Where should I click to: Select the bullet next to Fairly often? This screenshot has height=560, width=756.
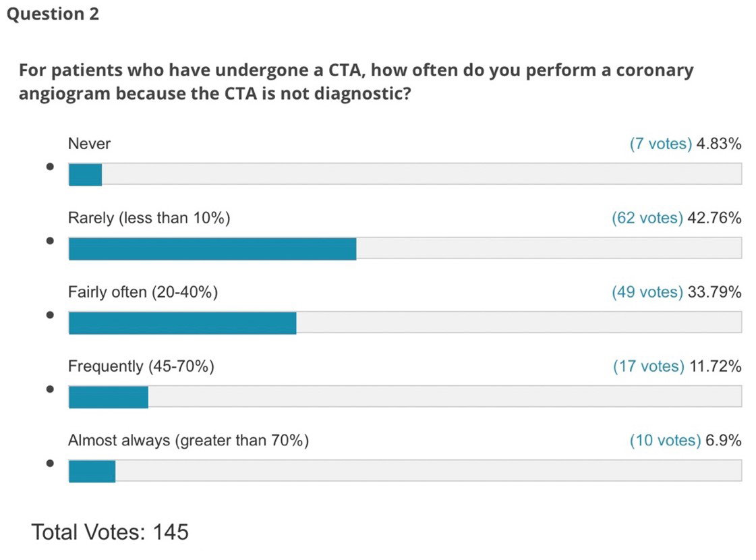[x=50, y=314]
